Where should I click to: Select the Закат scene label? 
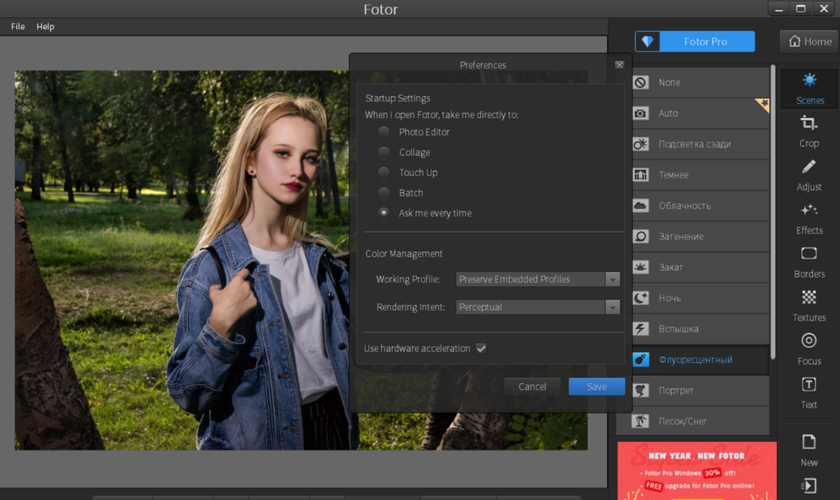(x=671, y=267)
